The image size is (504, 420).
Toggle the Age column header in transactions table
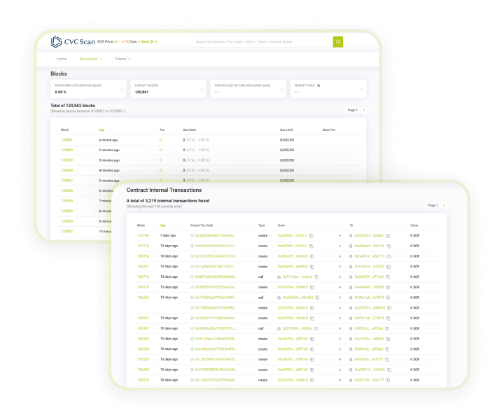(x=163, y=225)
